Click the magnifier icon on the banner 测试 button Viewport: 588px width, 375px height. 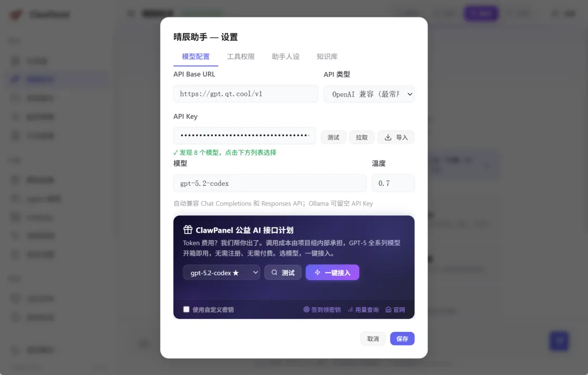[274, 272]
